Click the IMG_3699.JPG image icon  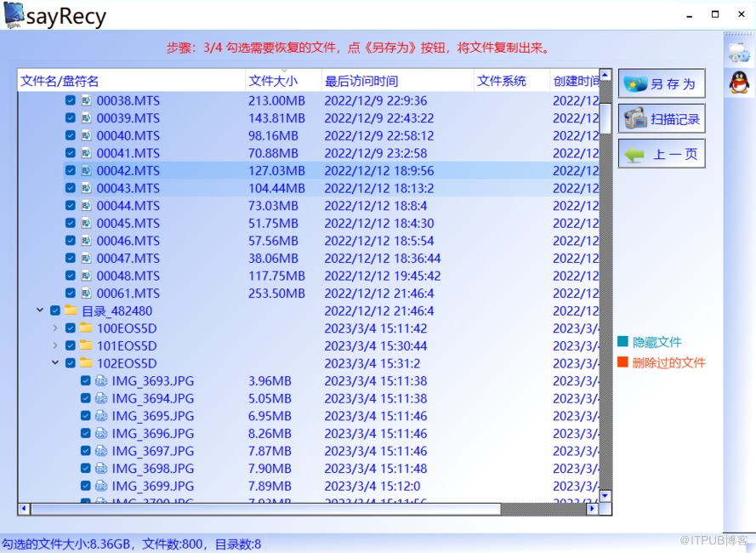click(x=101, y=486)
